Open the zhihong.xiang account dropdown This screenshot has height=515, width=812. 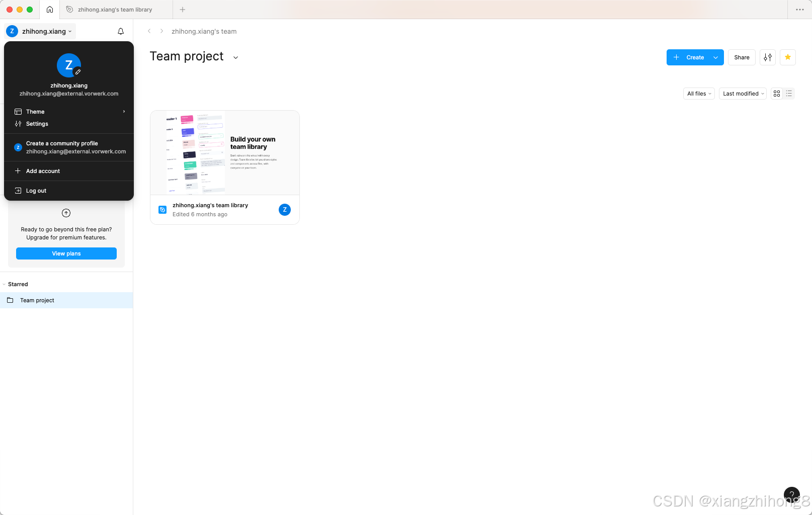coord(40,31)
